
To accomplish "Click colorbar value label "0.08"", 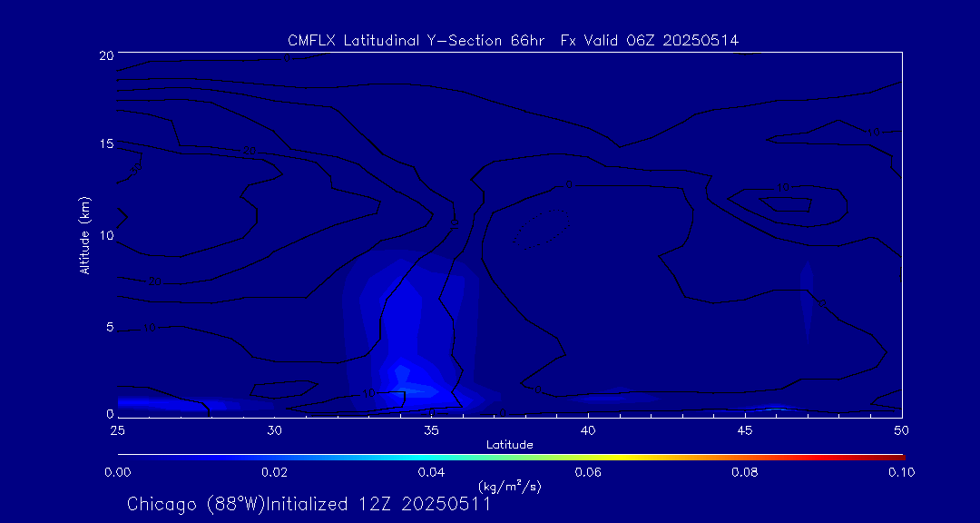I will pyautogui.click(x=745, y=472).
